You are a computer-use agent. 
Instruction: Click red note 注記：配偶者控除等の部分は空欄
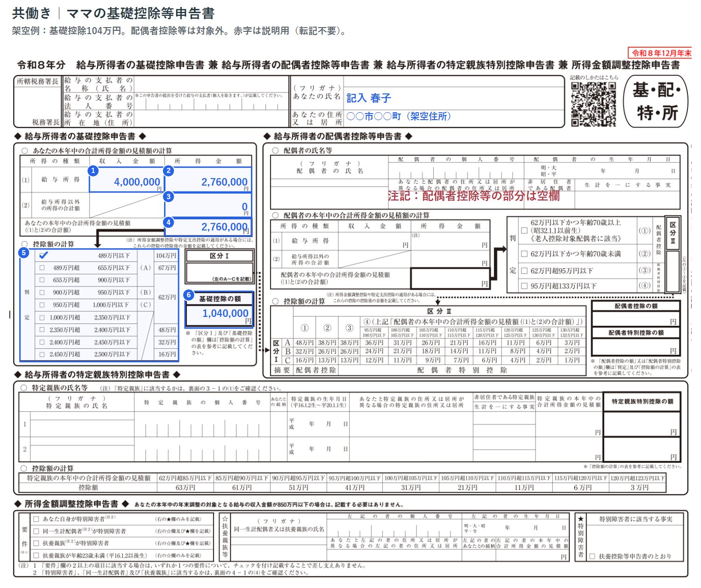(x=474, y=196)
